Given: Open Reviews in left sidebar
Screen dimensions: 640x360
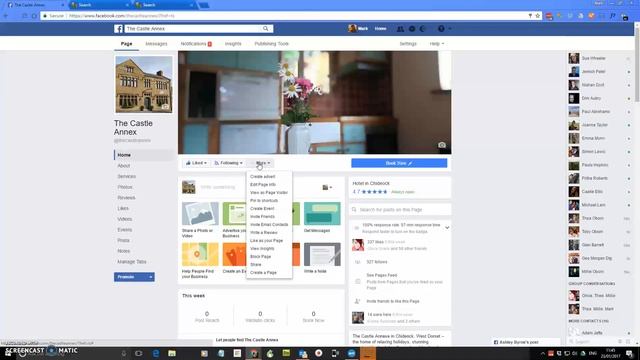Looking at the screenshot, I should (x=126, y=198).
